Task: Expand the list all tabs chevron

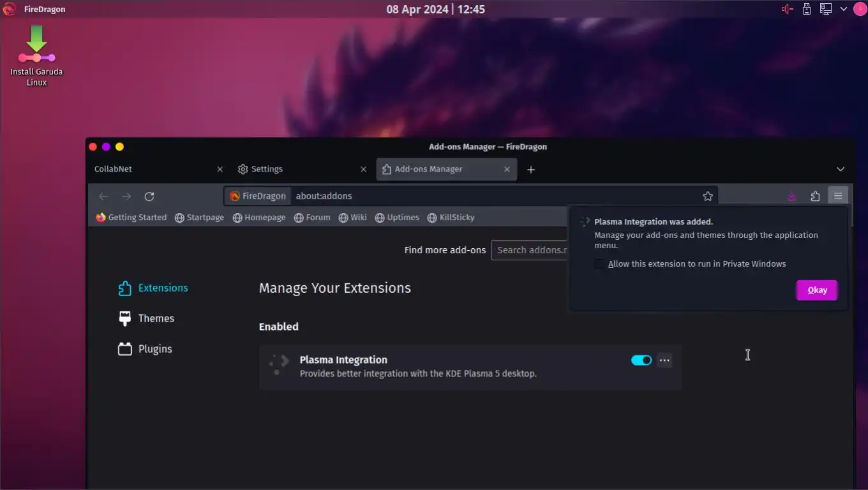Action: 841,169
